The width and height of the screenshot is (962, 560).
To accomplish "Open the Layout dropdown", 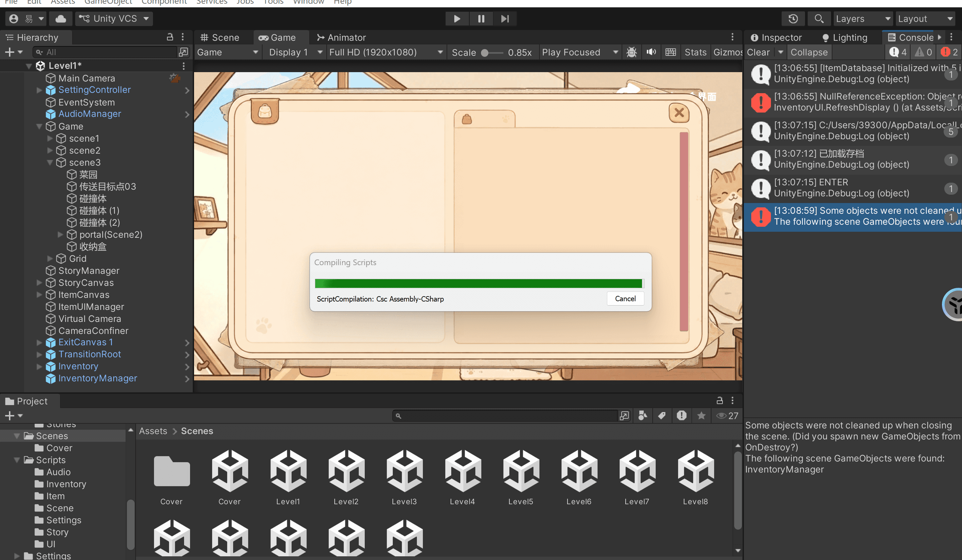I will 925,18.
